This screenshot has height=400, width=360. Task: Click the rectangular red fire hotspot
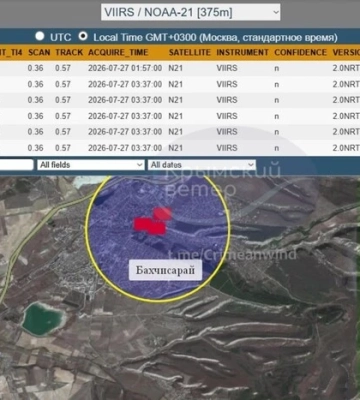[150, 226]
